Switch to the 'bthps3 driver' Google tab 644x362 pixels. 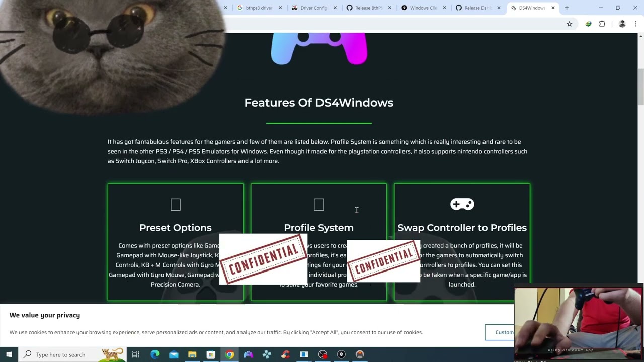pos(260,8)
